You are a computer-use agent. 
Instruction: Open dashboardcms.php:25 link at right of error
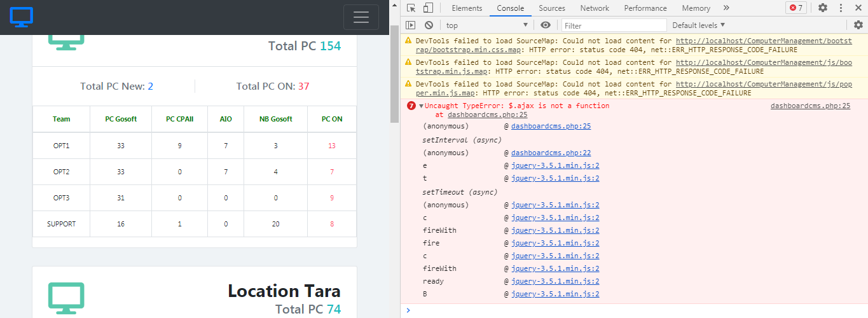tap(810, 106)
